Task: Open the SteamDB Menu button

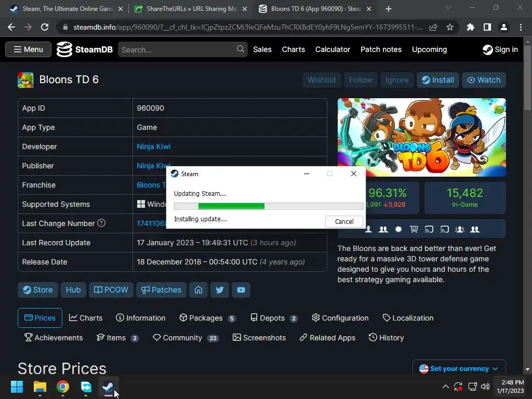Action: point(28,49)
